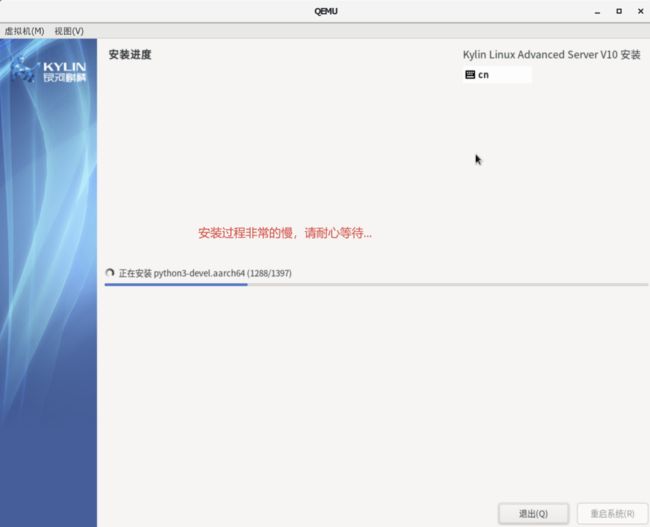Click the Kylin Linux Advanced Server V10 title

(x=552, y=54)
